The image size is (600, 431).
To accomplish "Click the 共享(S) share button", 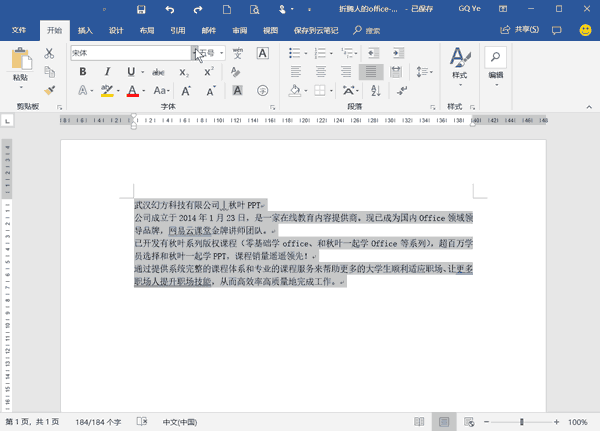I will point(519,29).
